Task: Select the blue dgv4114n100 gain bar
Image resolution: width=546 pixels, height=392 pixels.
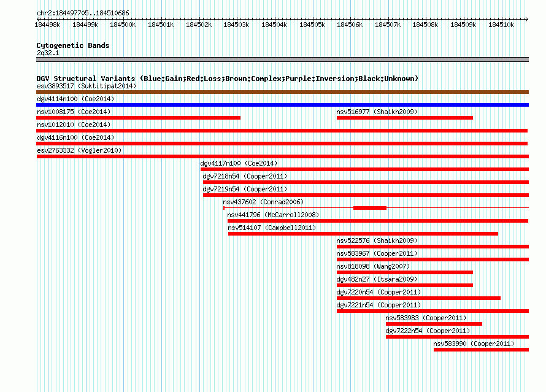Action: (282, 105)
